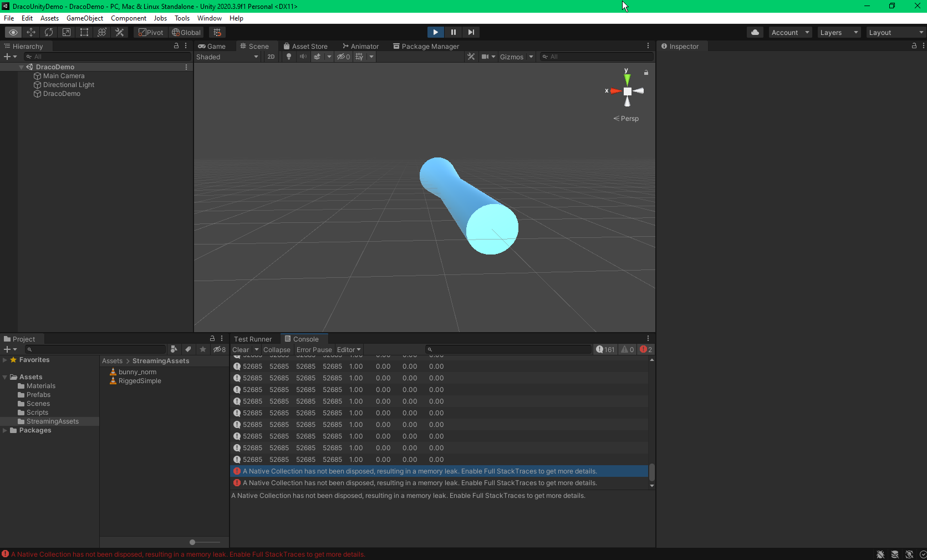Toggle 2D scene view mode

click(x=271, y=57)
